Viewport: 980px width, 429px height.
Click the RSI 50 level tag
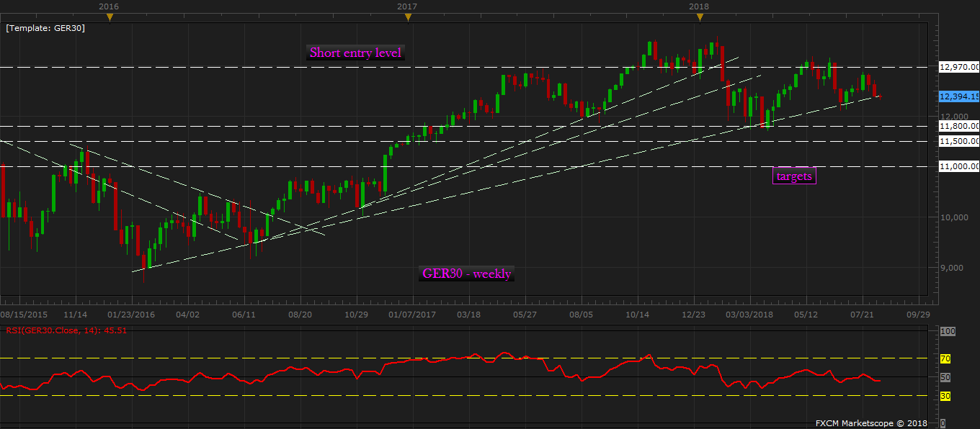pos(945,376)
